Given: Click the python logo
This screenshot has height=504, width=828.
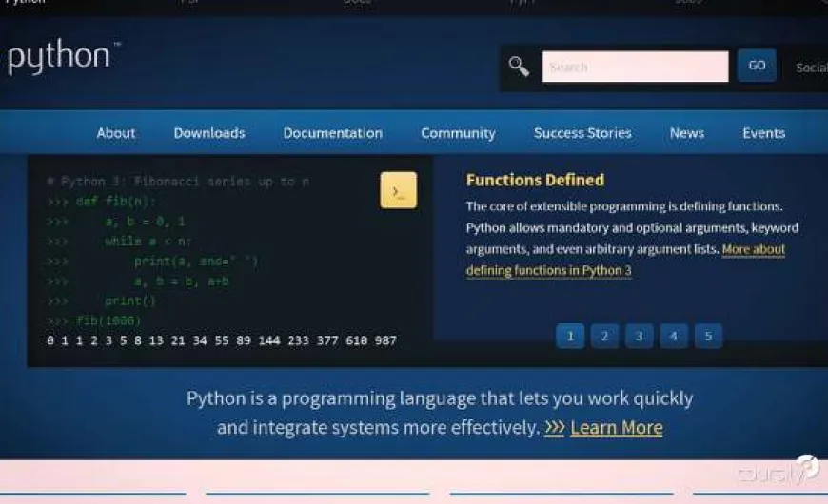Looking at the screenshot, I should 64,56.
